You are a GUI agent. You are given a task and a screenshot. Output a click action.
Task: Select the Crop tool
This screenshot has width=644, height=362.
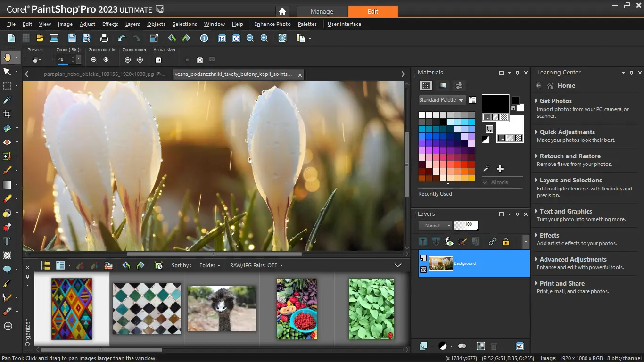(7, 114)
